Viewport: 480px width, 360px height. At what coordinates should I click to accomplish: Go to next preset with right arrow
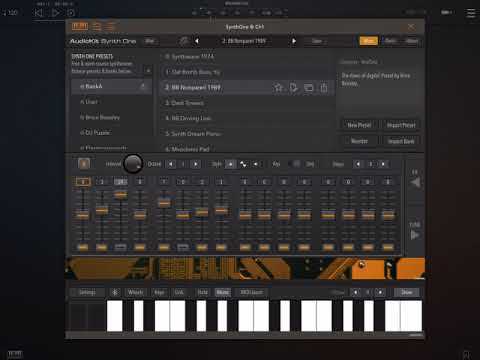click(x=294, y=41)
